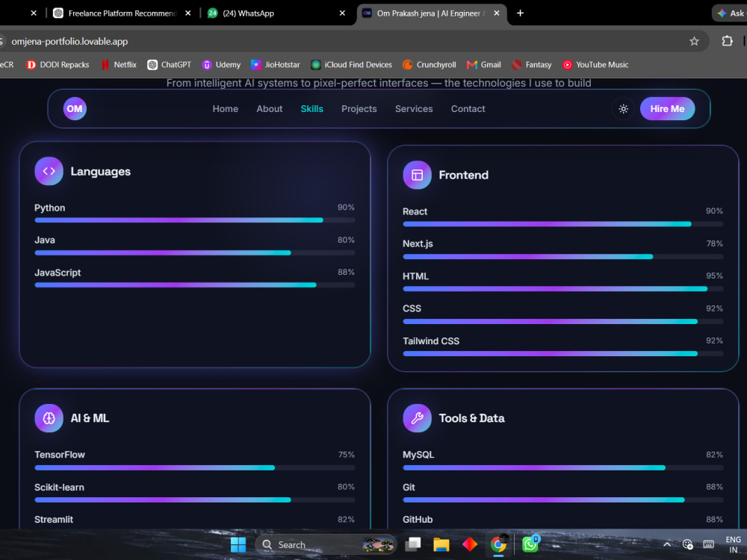Open a new browser tab
Screen dimensions: 747x560
tap(520, 13)
